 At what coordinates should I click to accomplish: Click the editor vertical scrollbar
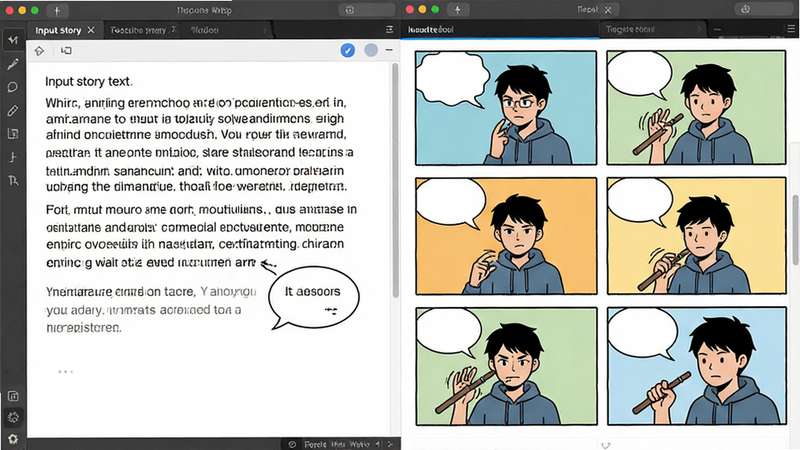[x=395, y=181]
